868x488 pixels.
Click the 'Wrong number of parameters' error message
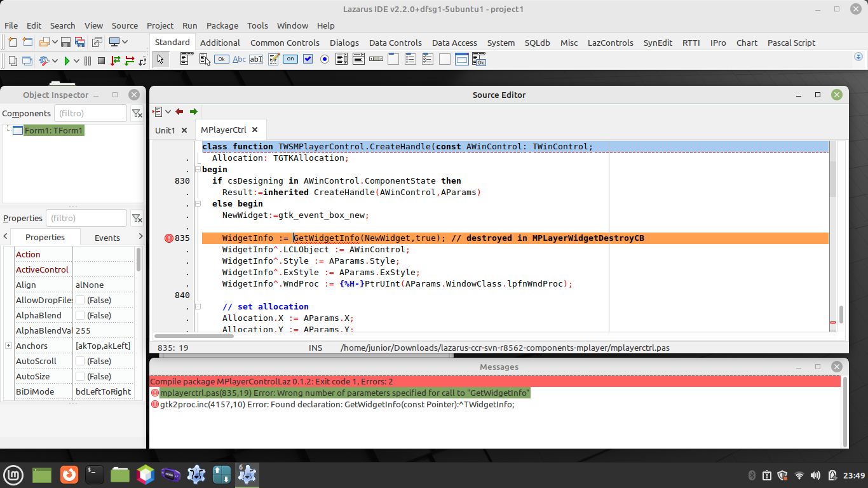tap(344, 393)
